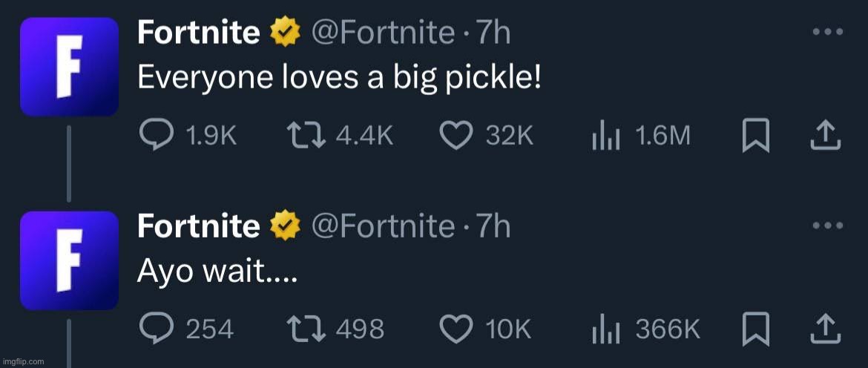Open more options for the second tweet
Screen dimensions: 868x368
pyautogui.click(x=828, y=226)
